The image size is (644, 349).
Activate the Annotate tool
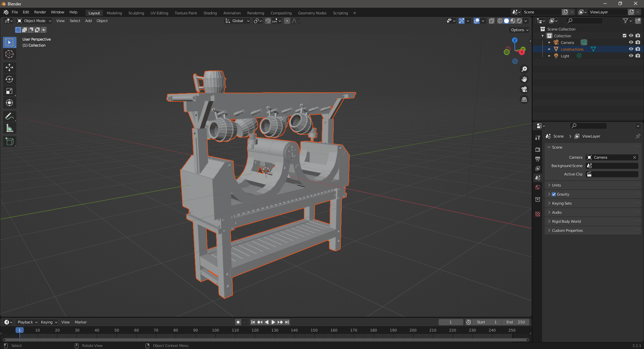[9, 116]
